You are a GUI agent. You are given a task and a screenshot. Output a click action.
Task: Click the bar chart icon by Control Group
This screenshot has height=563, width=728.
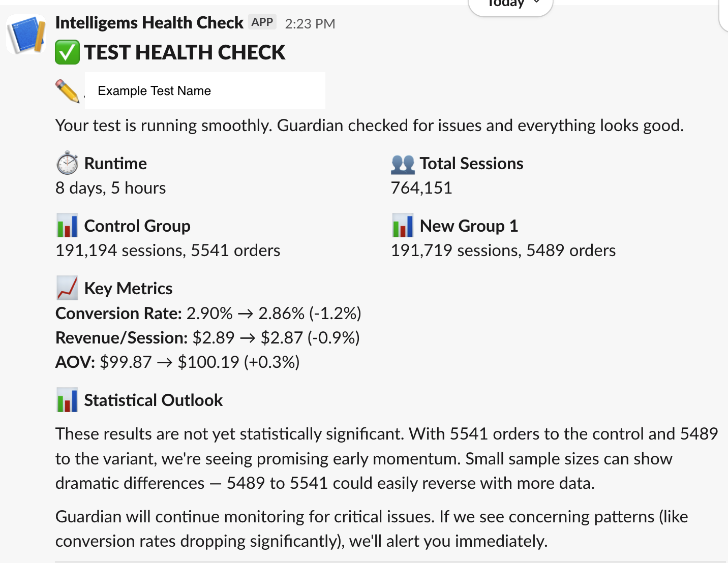pyautogui.click(x=67, y=226)
